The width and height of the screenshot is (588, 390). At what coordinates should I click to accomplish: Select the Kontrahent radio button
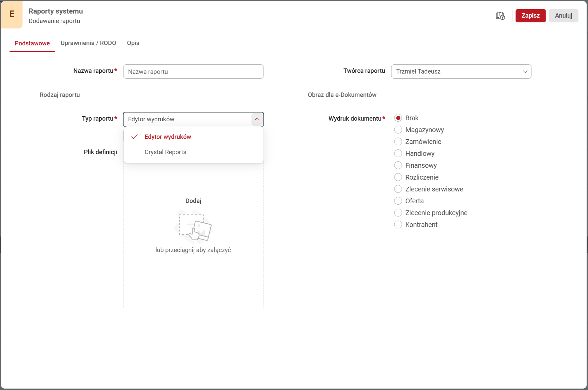tap(398, 225)
